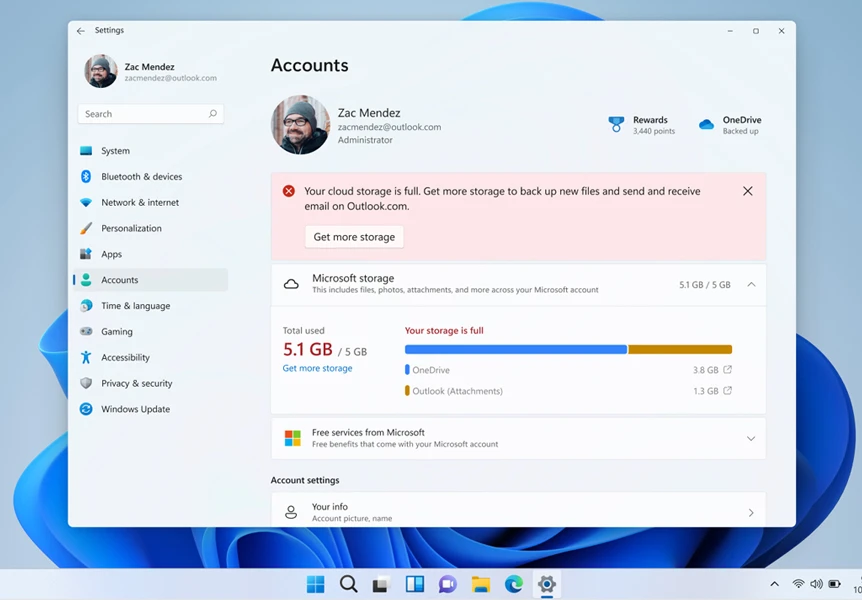Screen dimensions: 862x600
Task: Open File Explorer from the taskbar
Action: [x=480, y=584]
